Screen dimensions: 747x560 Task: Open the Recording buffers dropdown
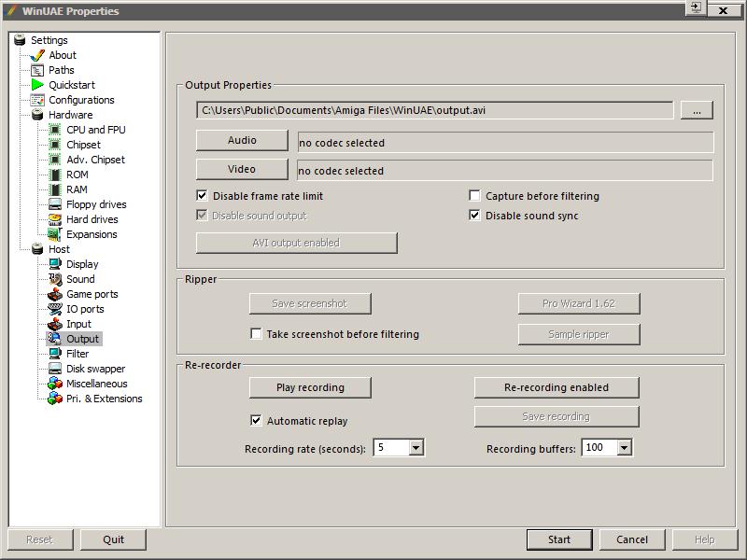point(624,448)
